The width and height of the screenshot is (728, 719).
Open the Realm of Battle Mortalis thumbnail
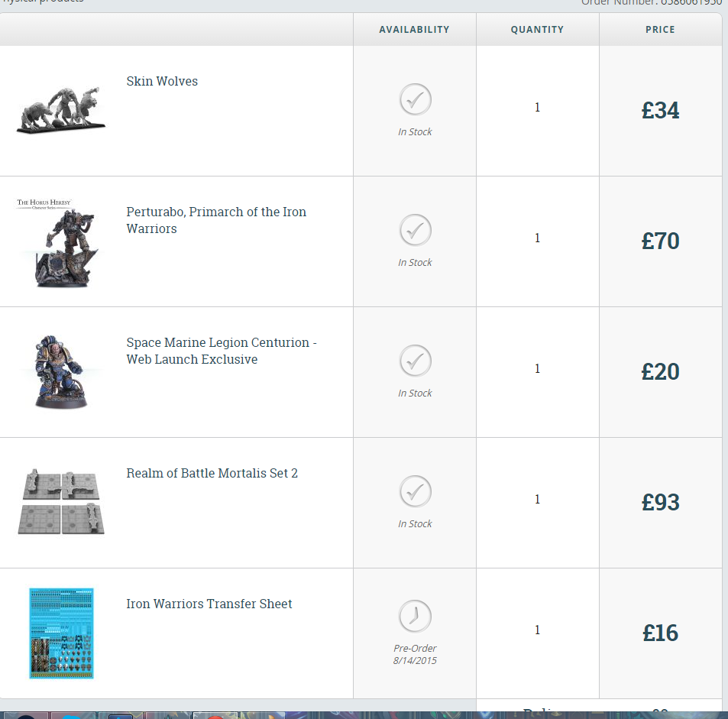coord(61,501)
